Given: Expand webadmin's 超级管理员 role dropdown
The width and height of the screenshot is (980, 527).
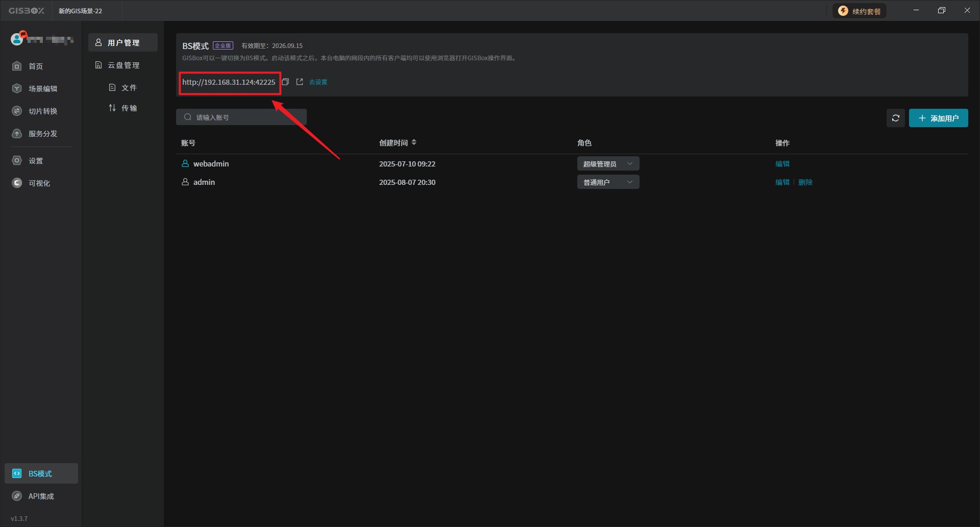Looking at the screenshot, I should click(608, 164).
